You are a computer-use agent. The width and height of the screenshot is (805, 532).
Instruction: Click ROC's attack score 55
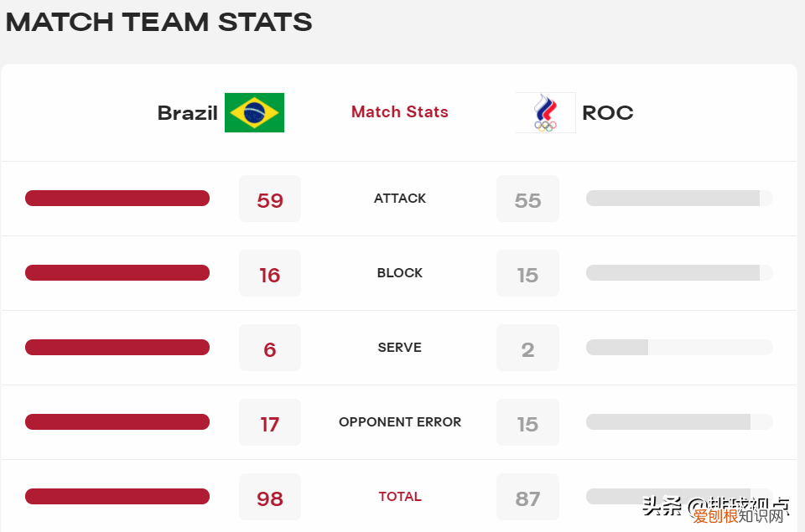pyautogui.click(x=527, y=199)
